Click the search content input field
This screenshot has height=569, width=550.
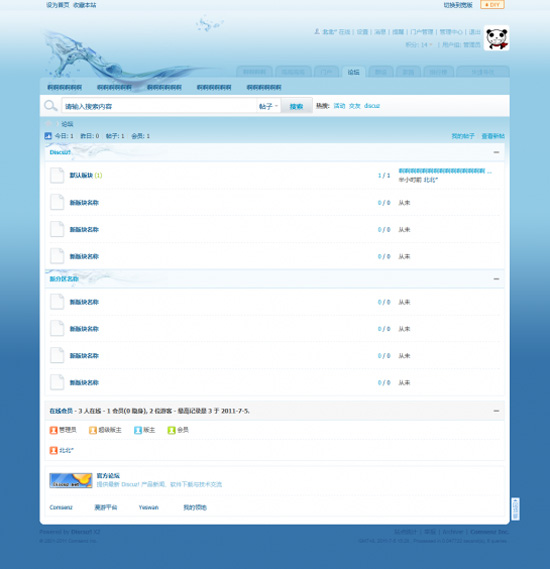pos(159,106)
